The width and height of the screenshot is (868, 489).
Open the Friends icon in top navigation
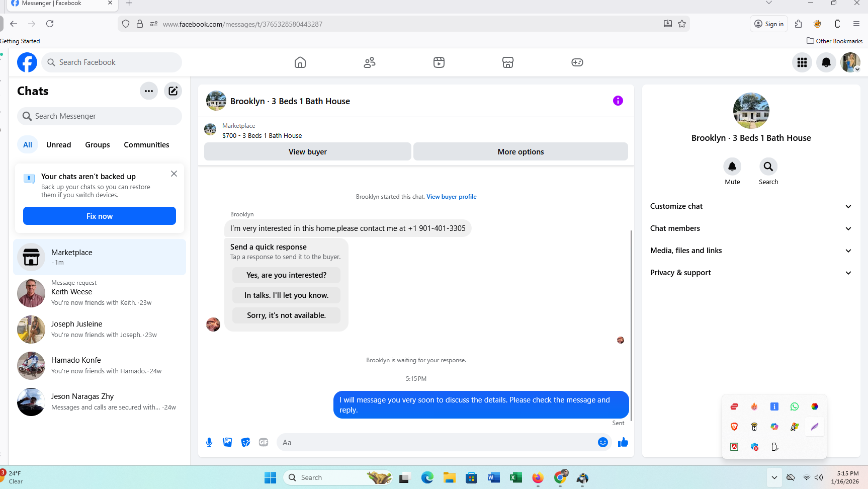tap(370, 62)
